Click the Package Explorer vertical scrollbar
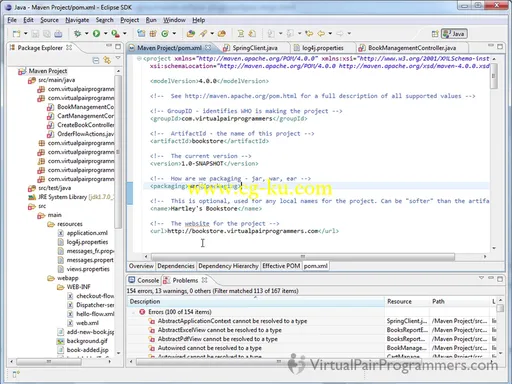Viewport: 512px width, 384px height. coord(118,152)
